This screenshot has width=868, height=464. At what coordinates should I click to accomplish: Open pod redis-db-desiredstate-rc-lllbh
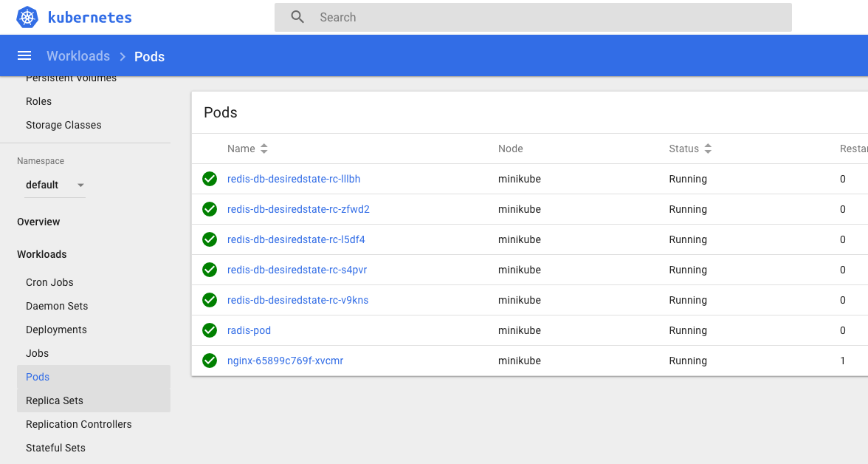294,179
